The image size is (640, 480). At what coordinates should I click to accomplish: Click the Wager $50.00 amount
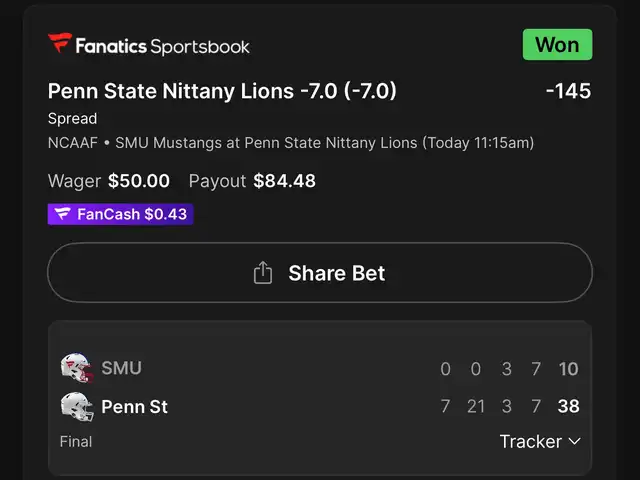tap(109, 181)
